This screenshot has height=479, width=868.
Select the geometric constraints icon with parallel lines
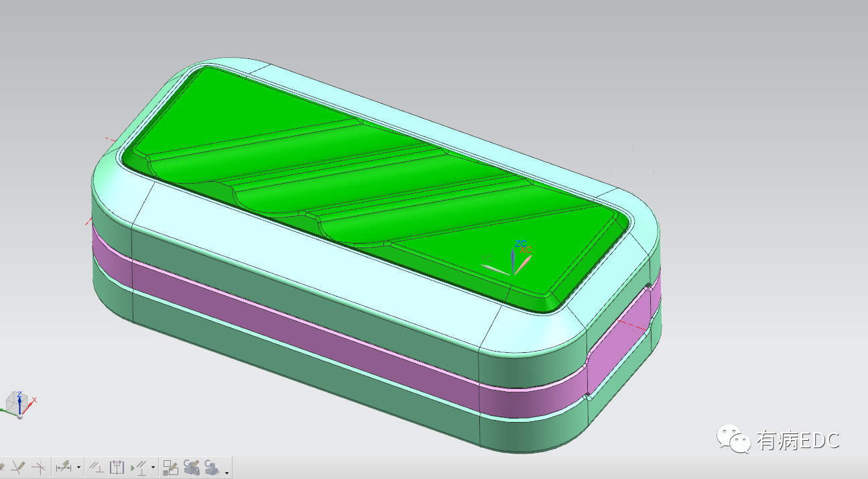tap(97, 466)
